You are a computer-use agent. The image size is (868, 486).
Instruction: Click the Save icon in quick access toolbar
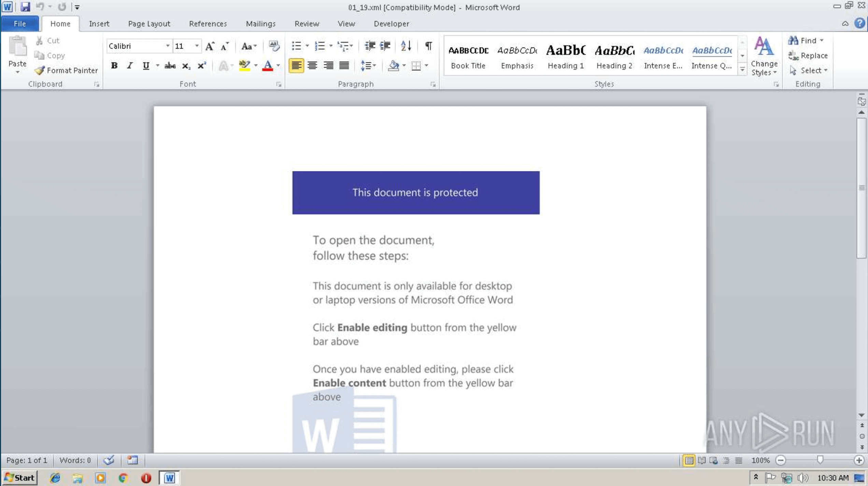(25, 7)
